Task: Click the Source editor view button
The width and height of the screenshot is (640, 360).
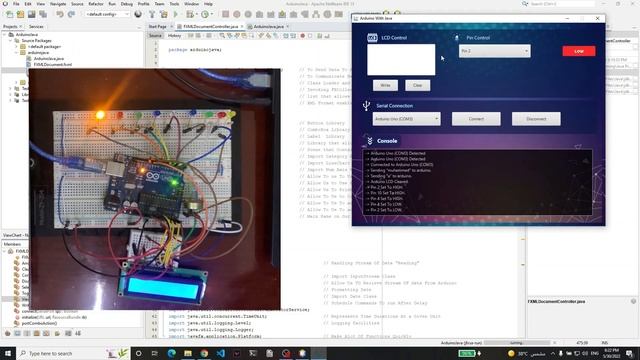Action: 155,36
